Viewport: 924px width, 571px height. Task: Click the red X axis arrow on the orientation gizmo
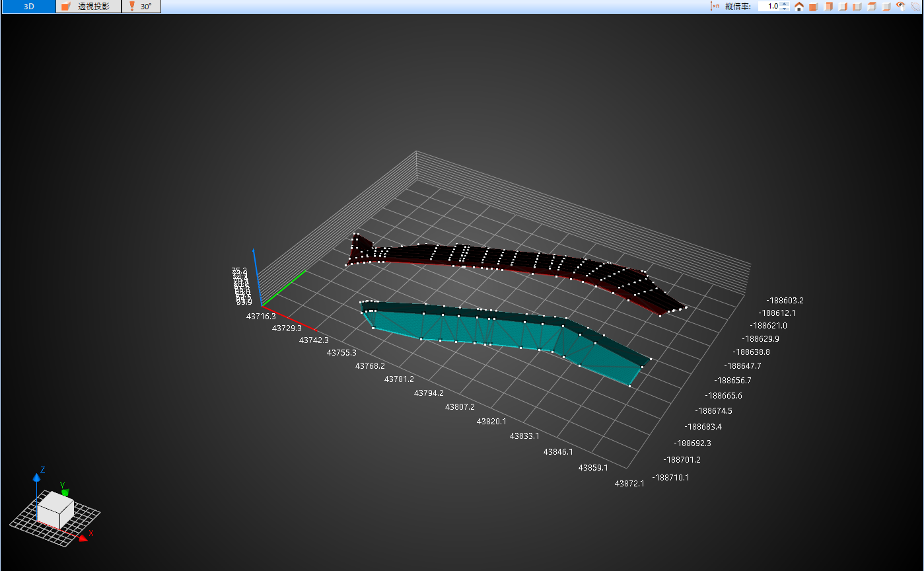coord(83,538)
